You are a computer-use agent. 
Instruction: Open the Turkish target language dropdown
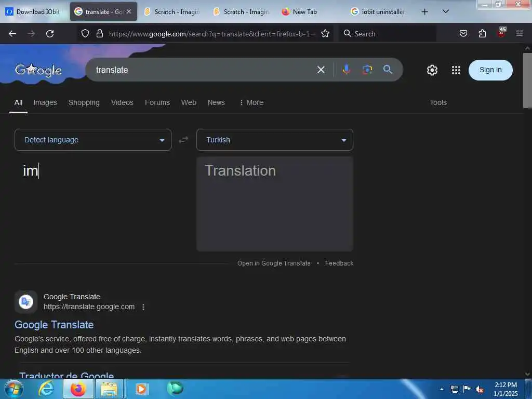tap(274, 140)
